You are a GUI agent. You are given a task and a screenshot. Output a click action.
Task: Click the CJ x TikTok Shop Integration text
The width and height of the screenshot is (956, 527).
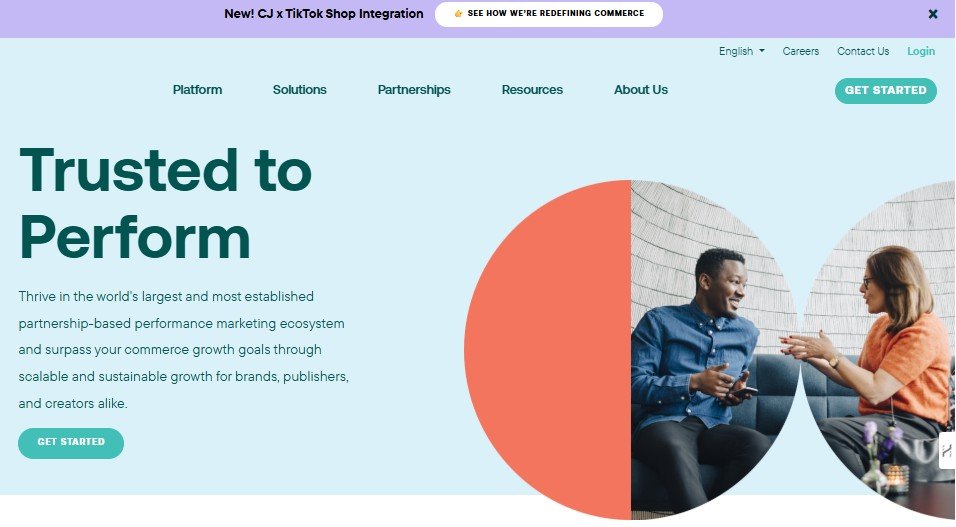point(323,14)
